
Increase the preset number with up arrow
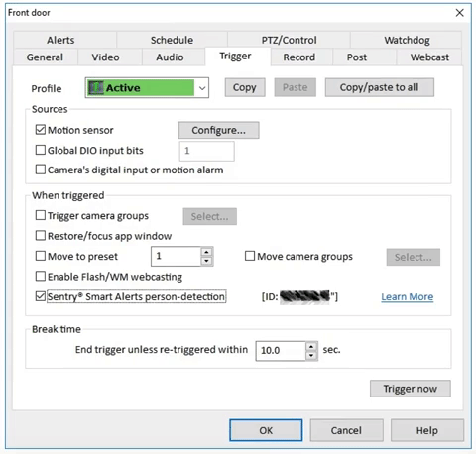point(206,252)
